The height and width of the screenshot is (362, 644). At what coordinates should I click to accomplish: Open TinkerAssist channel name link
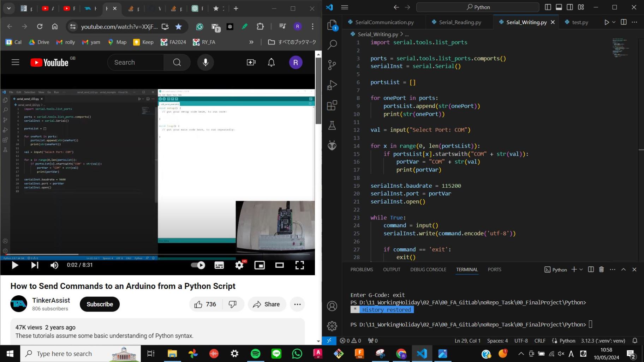(x=51, y=300)
